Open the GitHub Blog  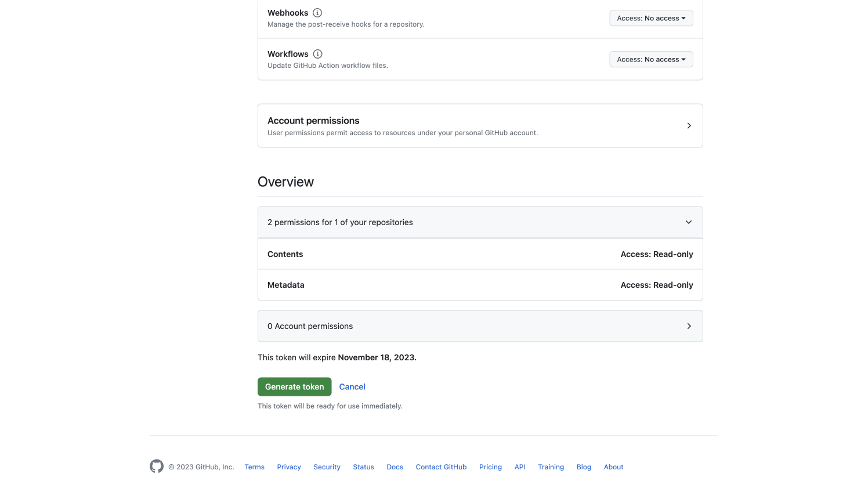click(x=584, y=466)
